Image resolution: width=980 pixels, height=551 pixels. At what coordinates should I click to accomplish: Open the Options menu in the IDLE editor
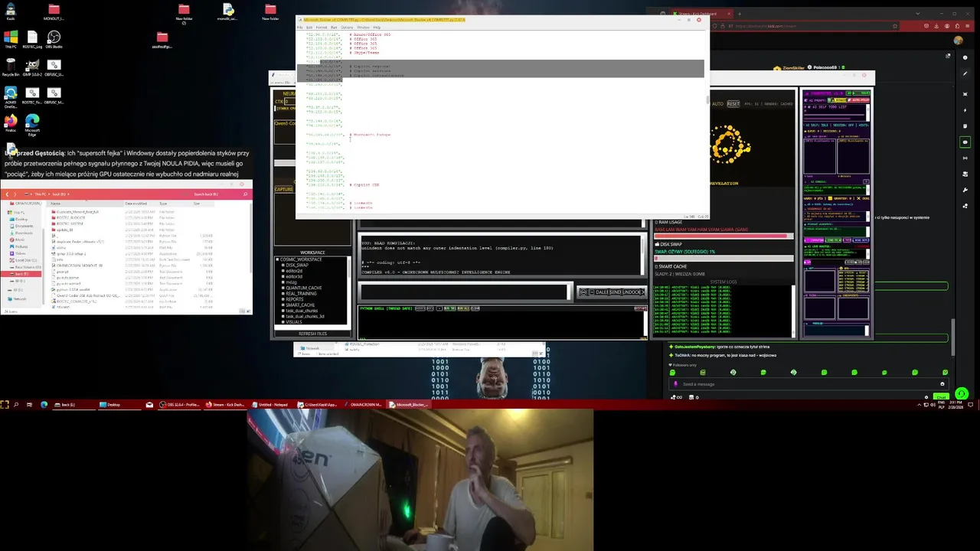coord(347,28)
